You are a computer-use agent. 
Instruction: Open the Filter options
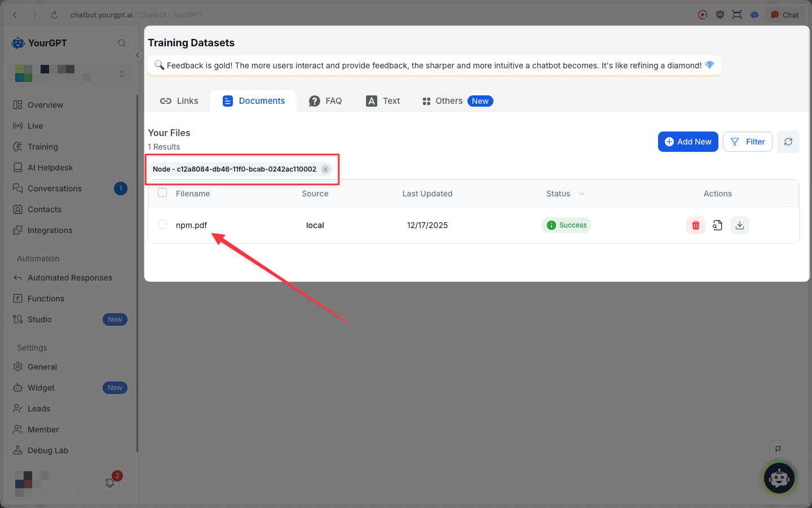[747, 142]
